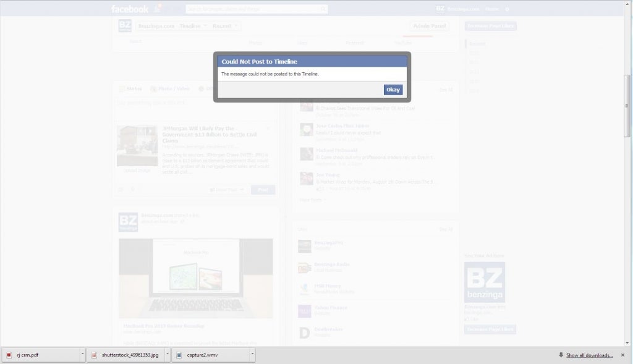Click the large BZ benzinga ad image
633x364 pixels.
(x=485, y=282)
